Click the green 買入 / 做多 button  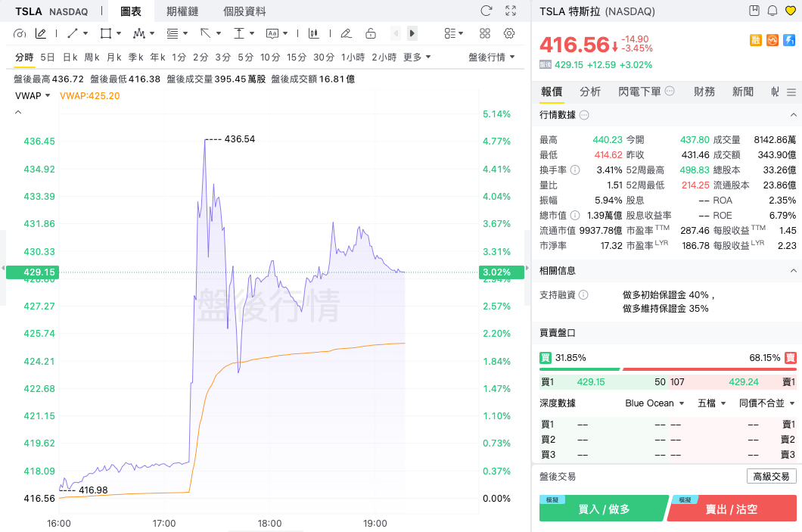[x=604, y=508]
